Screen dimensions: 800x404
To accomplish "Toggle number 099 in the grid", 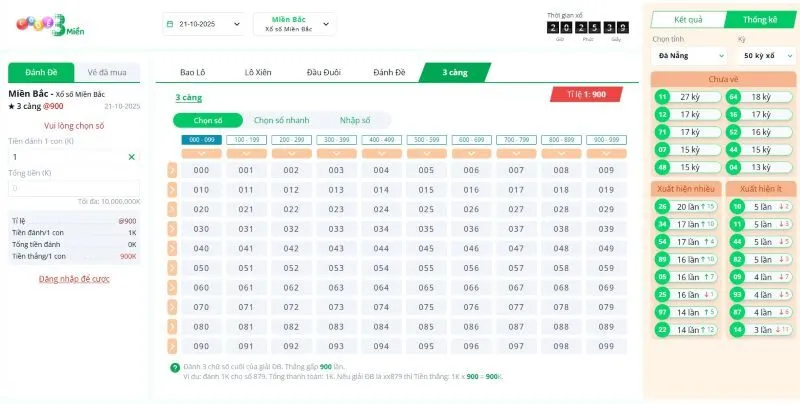I will pyautogui.click(x=607, y=346).
